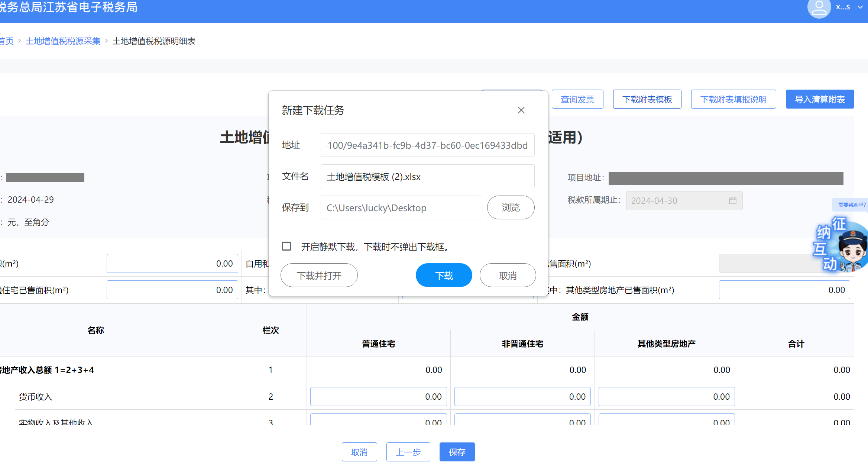Viewport: 868px width, 464px height.
Task: Click the calendar icon in 税款所属期止 field
Action: click(x=732, y=201)
